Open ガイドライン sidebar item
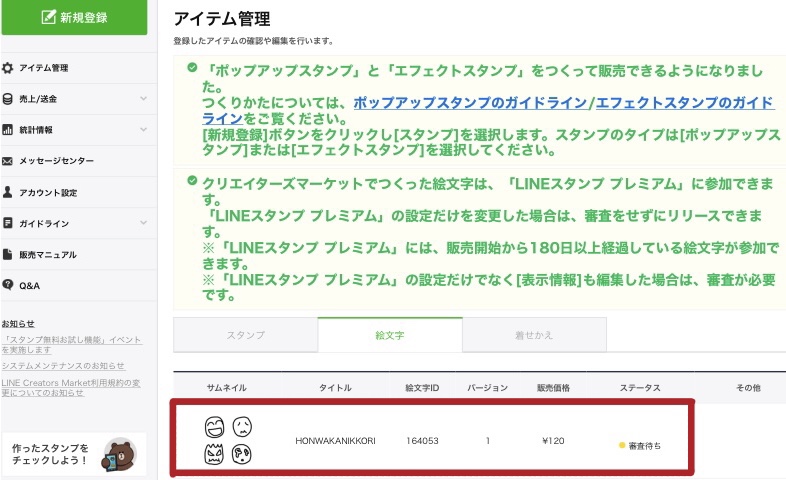The width and height of the screenshot is (786, 480). [79, 223]
